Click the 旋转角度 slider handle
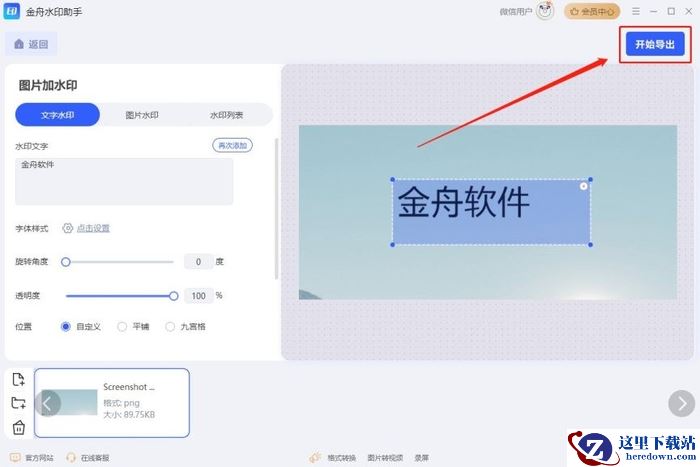Screen dimensions: 700x467 pyautogui.click(x=66, y=262)
